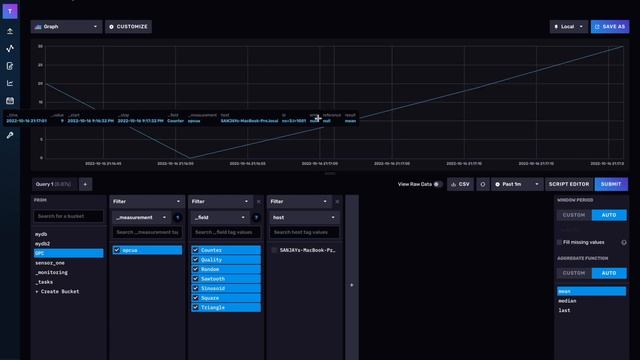
Task: Open Tasks sidebar calendar icon
Action: [x=10, y=100]
